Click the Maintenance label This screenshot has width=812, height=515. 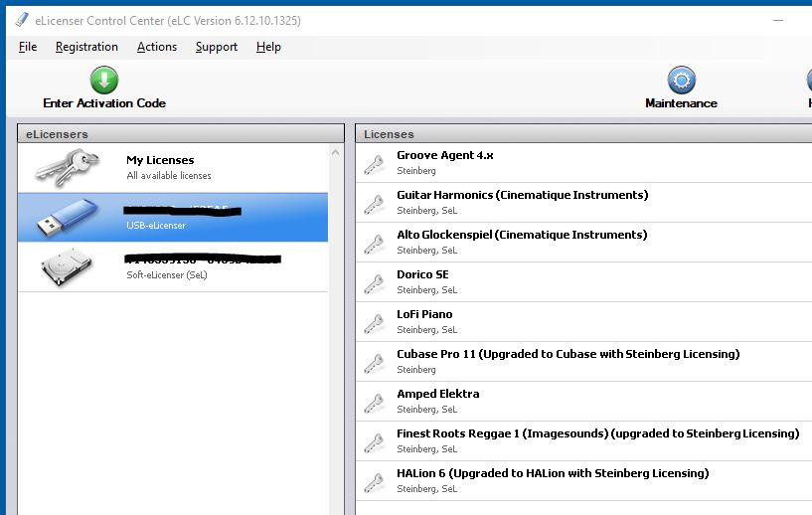681,103
